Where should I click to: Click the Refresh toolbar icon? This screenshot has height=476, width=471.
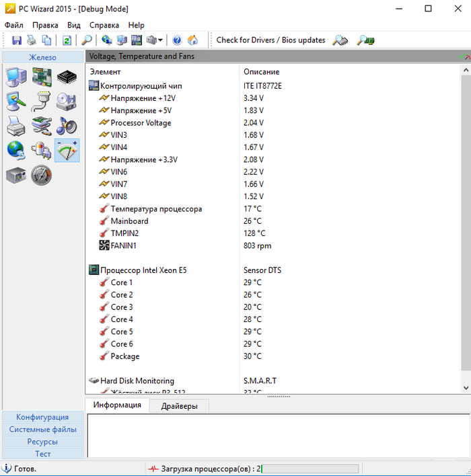click(67, 40)
